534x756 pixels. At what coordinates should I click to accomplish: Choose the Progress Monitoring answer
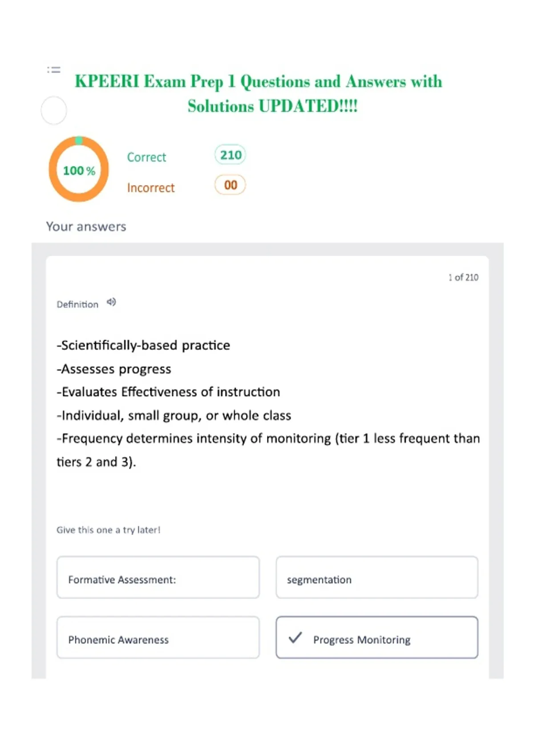pos(377,637)
